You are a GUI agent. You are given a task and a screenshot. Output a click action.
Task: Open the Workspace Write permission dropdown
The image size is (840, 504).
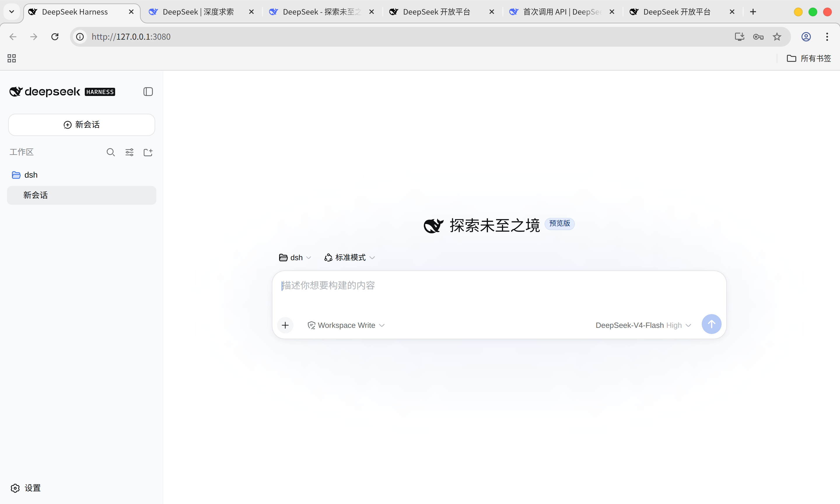coord(346,325)
